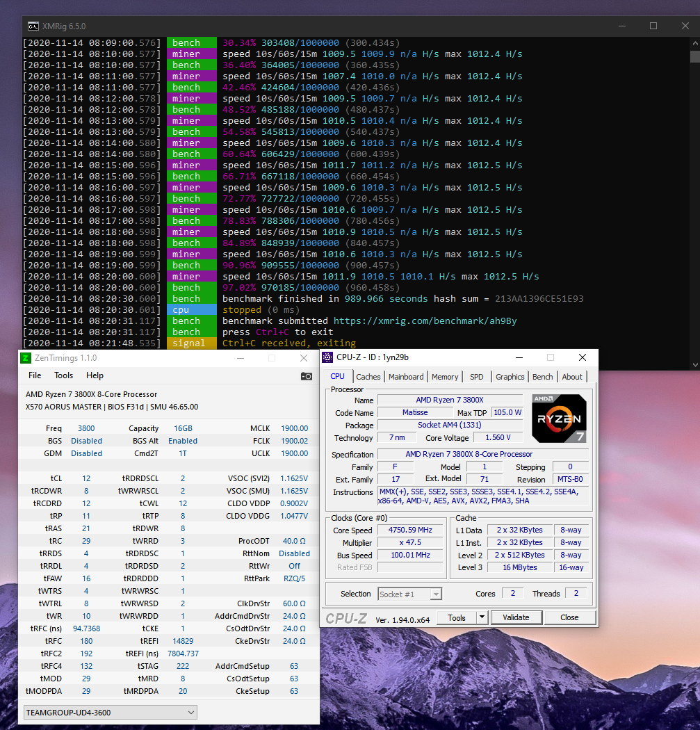Click the Core Speed 4750.59 MHz value
The width and height of the screenshot is (700, 730).
(x=410, y=530)
